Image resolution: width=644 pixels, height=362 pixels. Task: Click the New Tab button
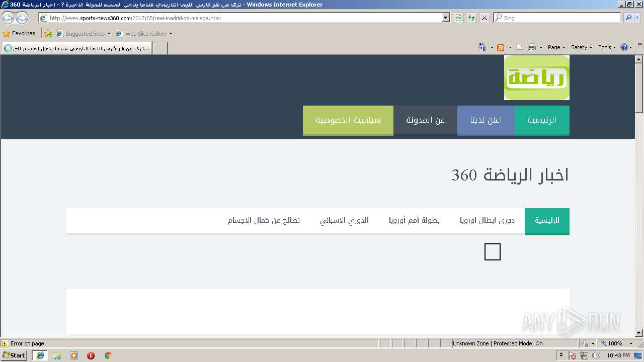point(160,48)
